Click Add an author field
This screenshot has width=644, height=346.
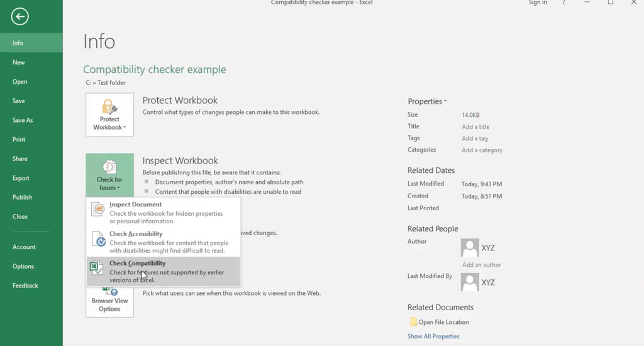pyautogui.click(x=481, y=265)
